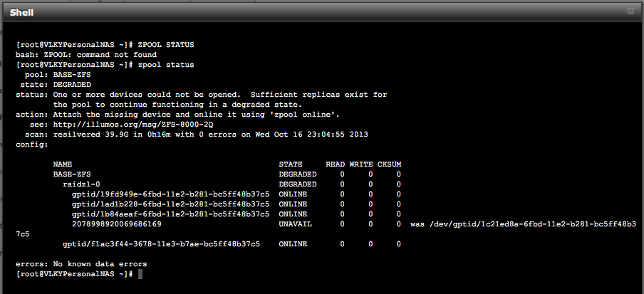Click the 'pool: BASE-ZFS' line
This screenshot has height=294, width=644.
pyautogui.click(x=58, y=75)
